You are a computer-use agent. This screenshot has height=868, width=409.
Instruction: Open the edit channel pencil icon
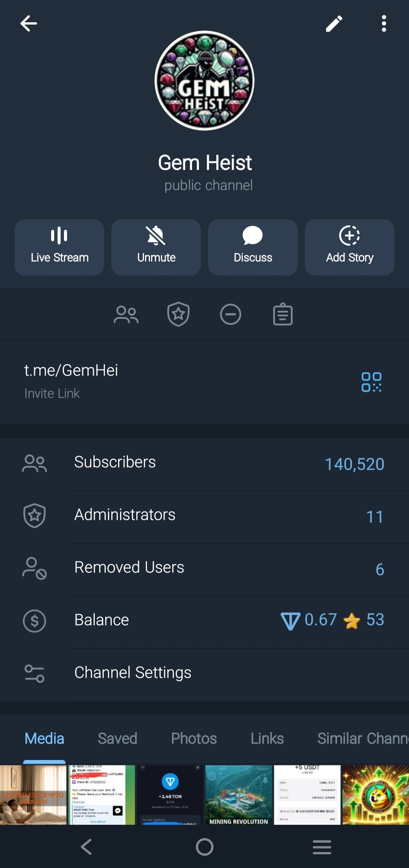tap(334, 24)
